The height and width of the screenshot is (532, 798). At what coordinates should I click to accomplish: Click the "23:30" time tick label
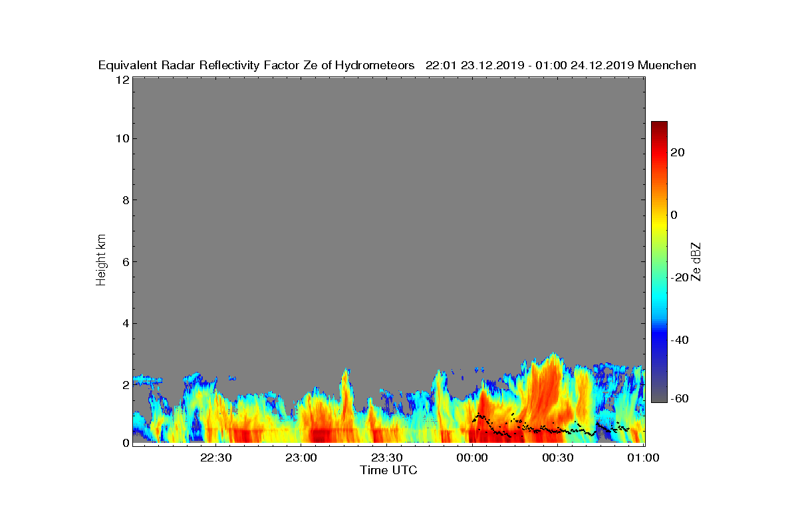coord(386,457)
